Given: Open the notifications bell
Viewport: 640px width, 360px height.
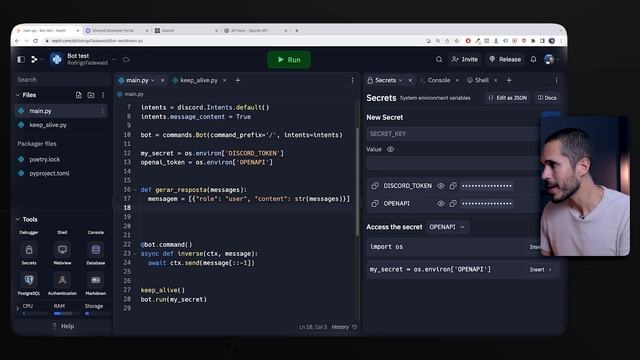Looking at the screenshot, I should pos(533,60).
